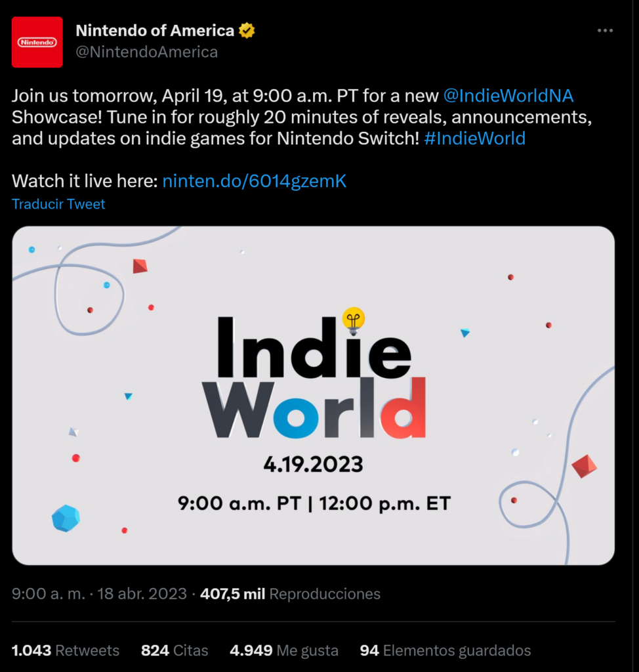Select Traducir Tweet to translate the post
This screenshot has width=639, height=672.
[58, 204]
